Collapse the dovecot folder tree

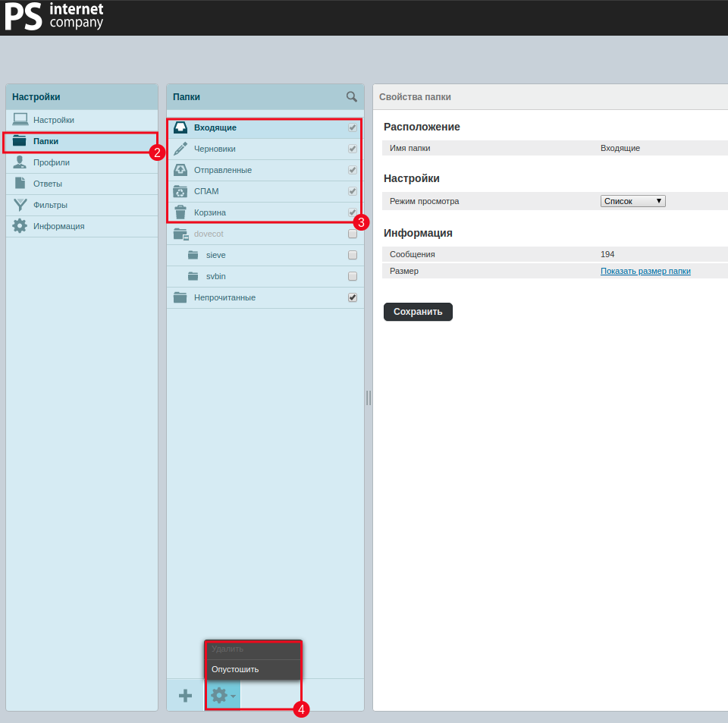(187, 237)
